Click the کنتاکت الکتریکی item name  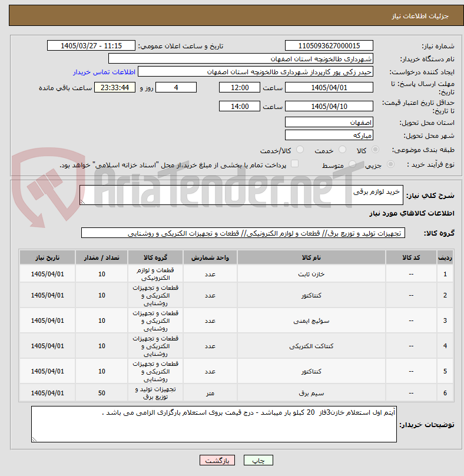click(311, 346)
